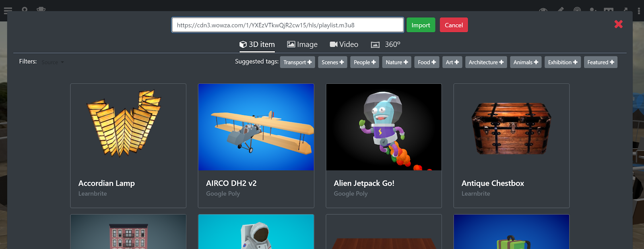The width and height of the screenshot is (644, 249).
Task: Click the green Import button
Action: [421, 25]
